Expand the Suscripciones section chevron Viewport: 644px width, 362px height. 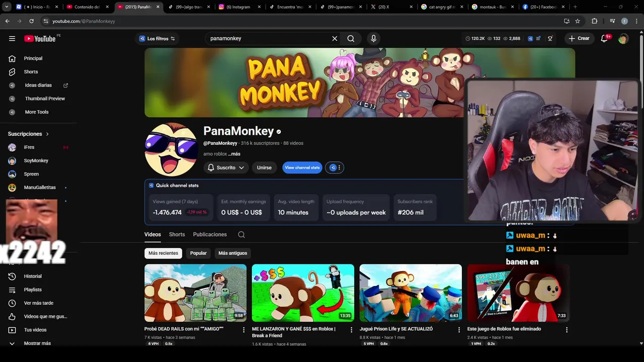click(x=47, y=134)
